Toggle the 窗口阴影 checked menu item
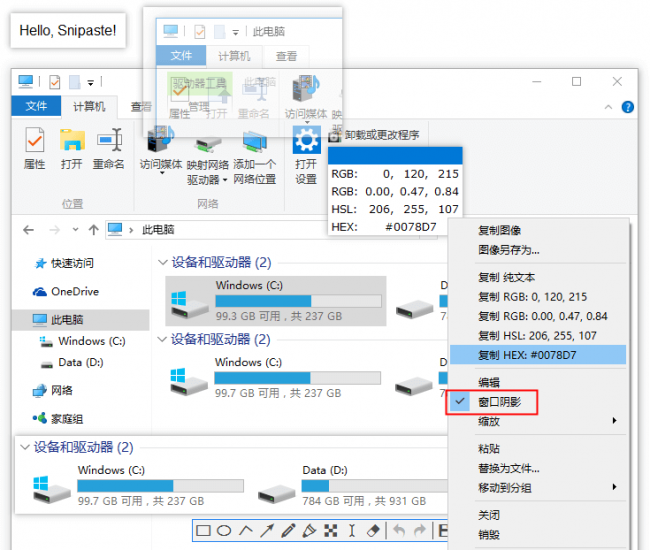Viewport: 650px width, 550px height. coord(491,402)
